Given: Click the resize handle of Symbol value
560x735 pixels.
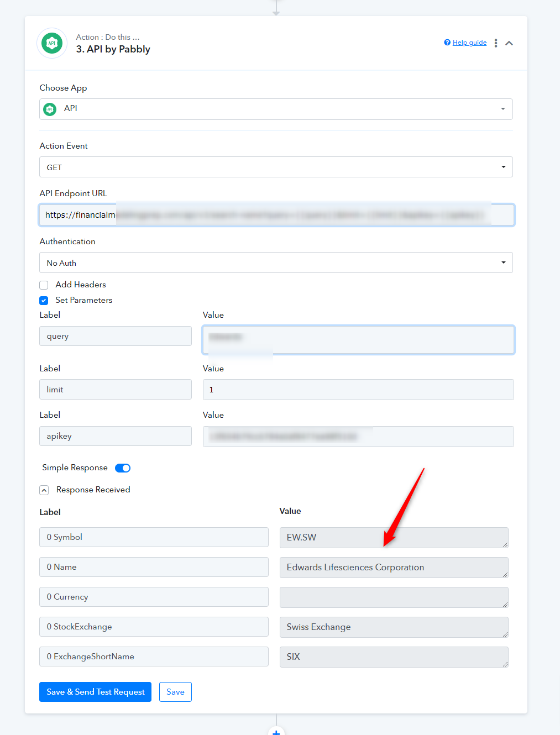Looking at the screenshot, I should (x=505, y=545).
